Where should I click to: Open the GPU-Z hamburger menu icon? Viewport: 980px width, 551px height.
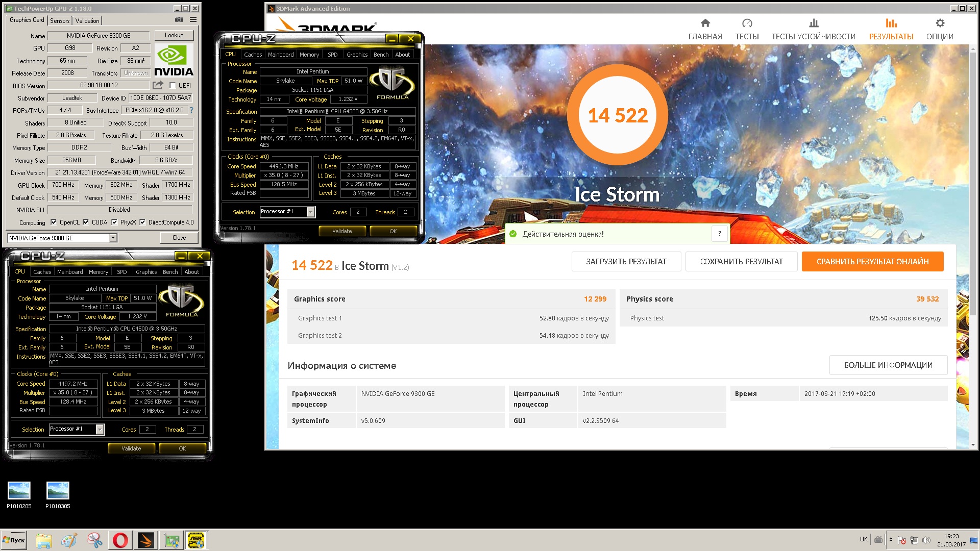point(193,20)
